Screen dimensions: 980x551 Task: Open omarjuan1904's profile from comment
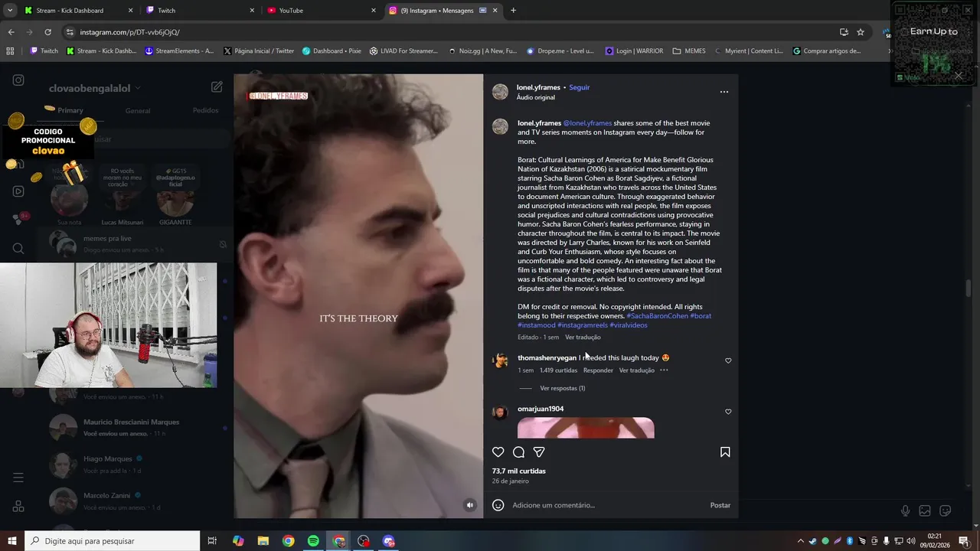point(541,409)
